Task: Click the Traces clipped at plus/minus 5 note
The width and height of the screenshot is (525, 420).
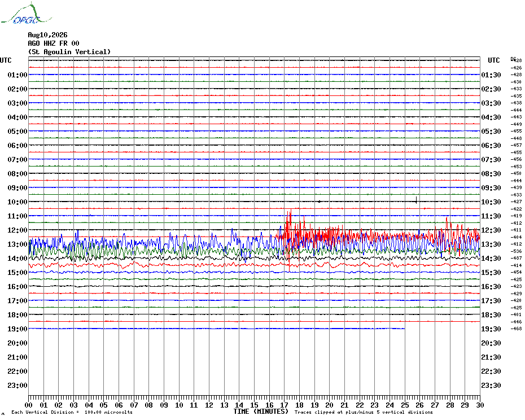Action: [x=364, y=412]
